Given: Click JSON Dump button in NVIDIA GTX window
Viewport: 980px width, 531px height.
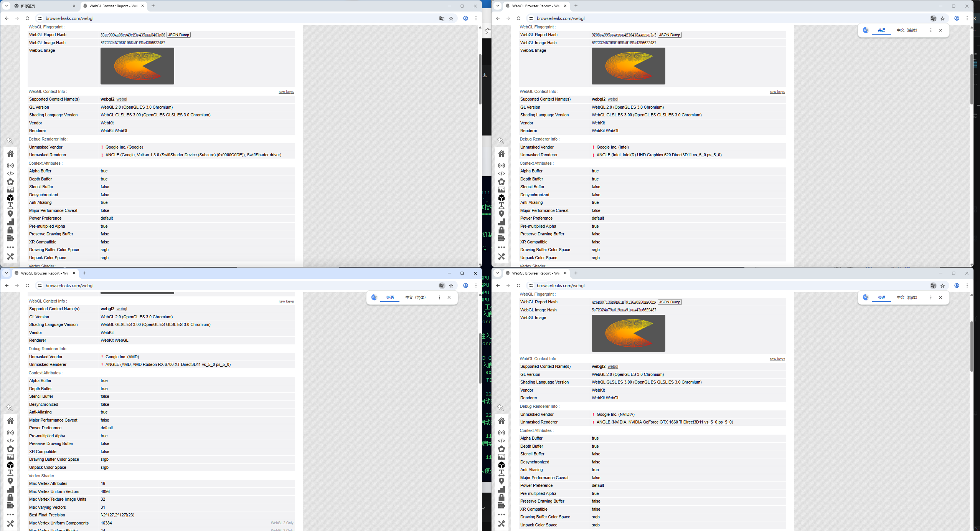Looking at the screenshot, I should [670, 302].
